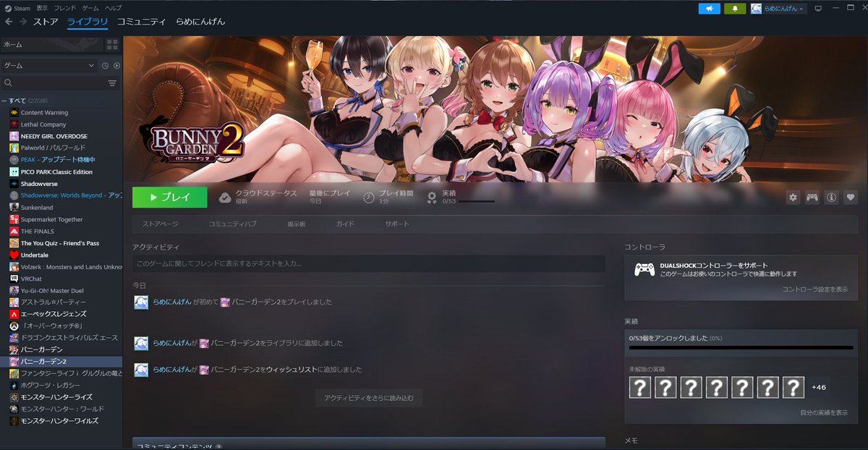The height and width of the screenshot is (450, 868).
Task: Click the ホーム button in sidebar
Action: (52, 45)
